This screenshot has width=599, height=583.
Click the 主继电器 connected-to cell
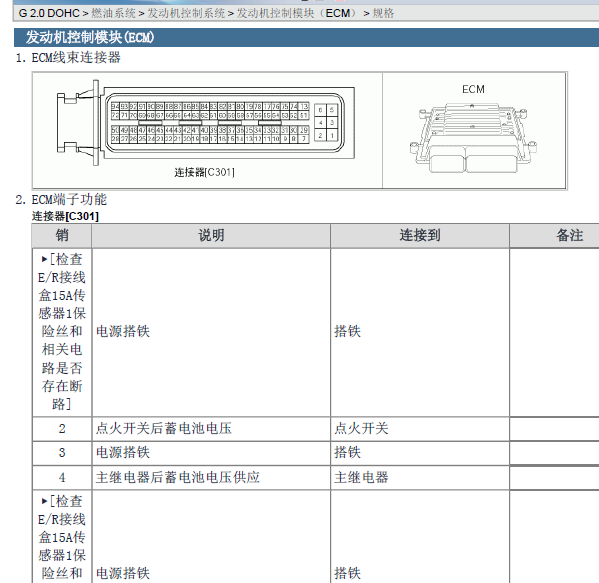pyautogui.click(x=420, y=478)
